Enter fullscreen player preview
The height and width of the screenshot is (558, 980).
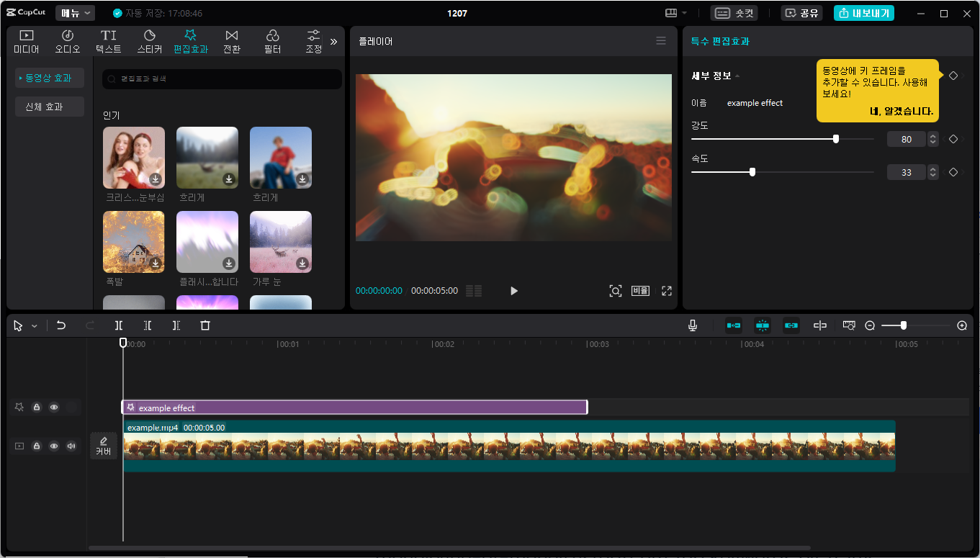point(667,291)
